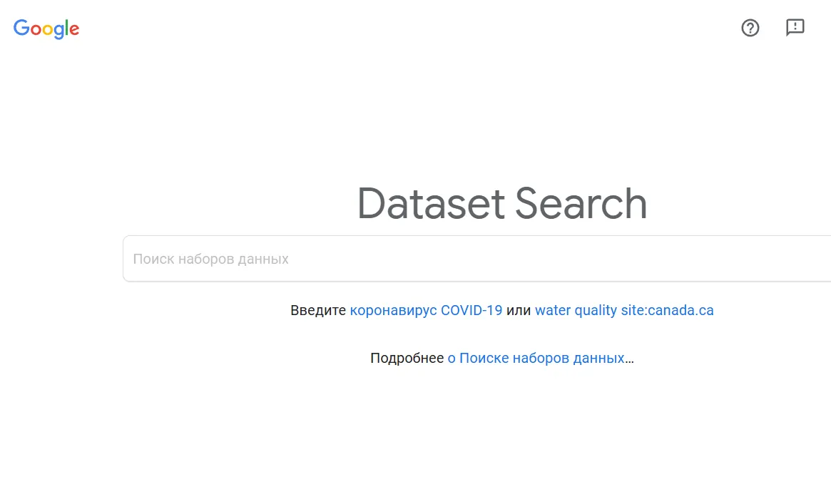Image resolution: width=831 pixels, height=504 pixels.
Task: Click the Google logo
Action: 46,29
